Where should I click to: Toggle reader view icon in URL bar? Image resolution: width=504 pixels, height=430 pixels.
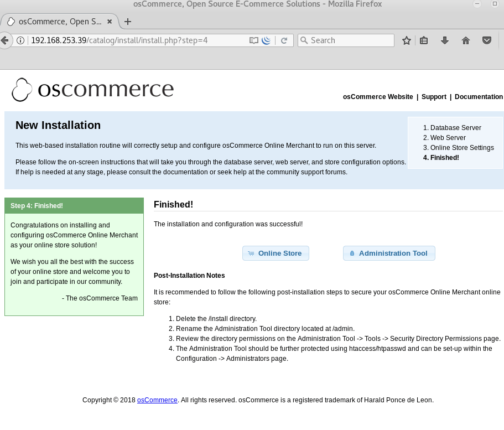[x=254, y=40]
